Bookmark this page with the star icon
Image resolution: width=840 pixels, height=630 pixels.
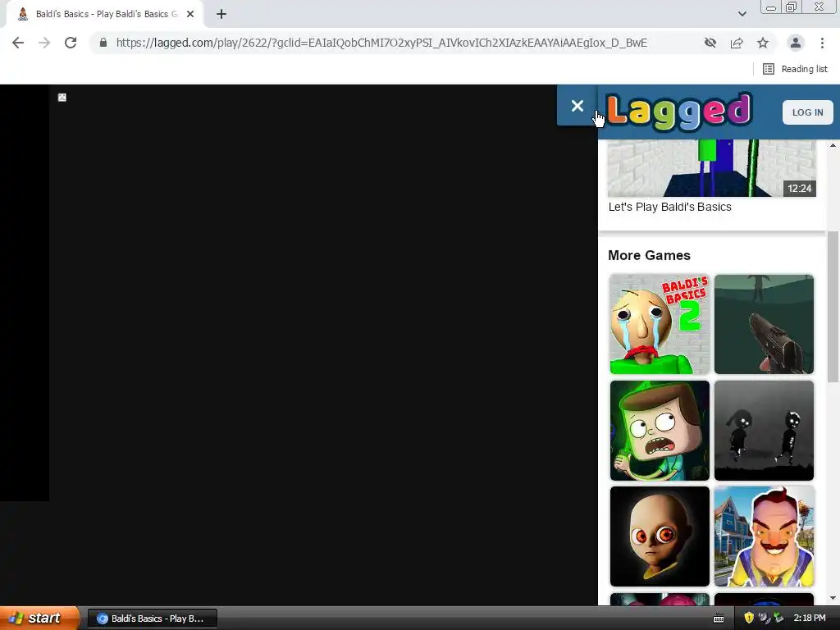763,43
